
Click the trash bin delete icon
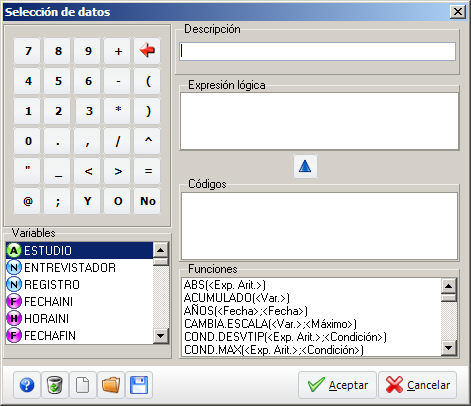coord(55,385)
